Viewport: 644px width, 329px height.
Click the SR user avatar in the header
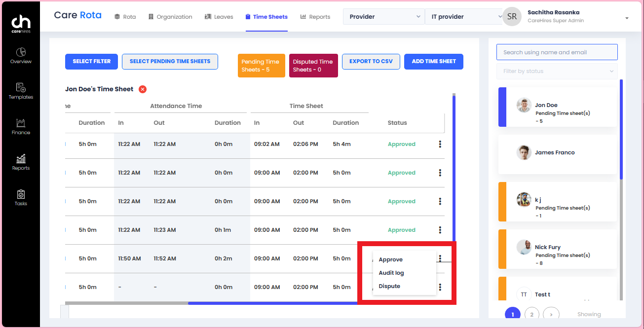[512, 16]
